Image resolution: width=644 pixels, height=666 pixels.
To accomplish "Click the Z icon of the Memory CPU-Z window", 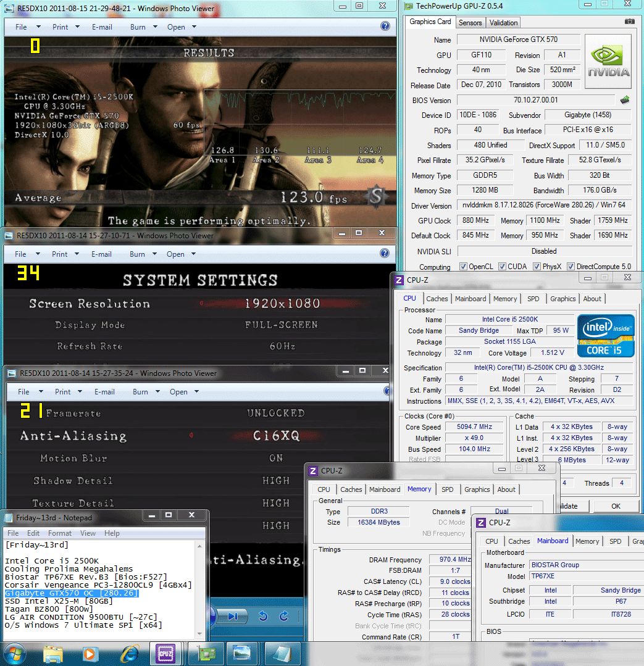I will (x=313, y=470).
